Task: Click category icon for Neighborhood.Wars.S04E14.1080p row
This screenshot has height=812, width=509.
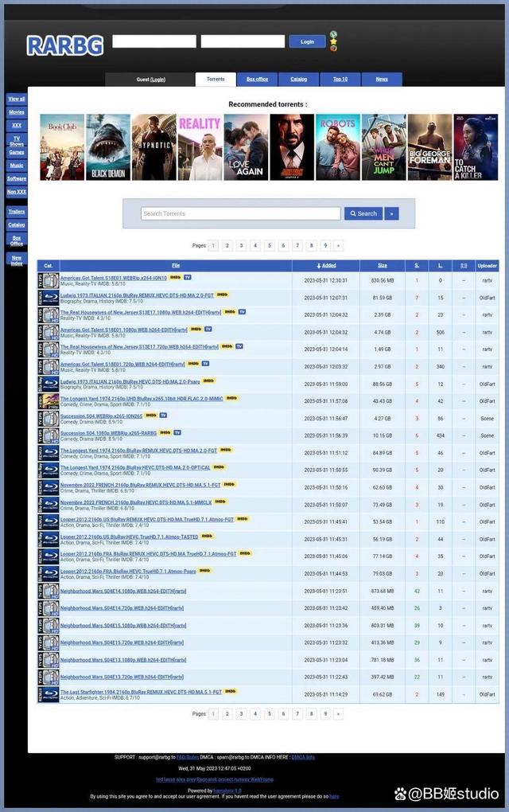Action: (48, 591)
